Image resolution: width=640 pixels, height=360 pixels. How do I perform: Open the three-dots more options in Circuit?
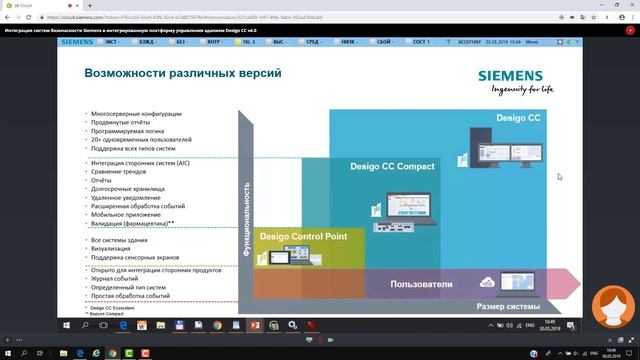(19, 340)
